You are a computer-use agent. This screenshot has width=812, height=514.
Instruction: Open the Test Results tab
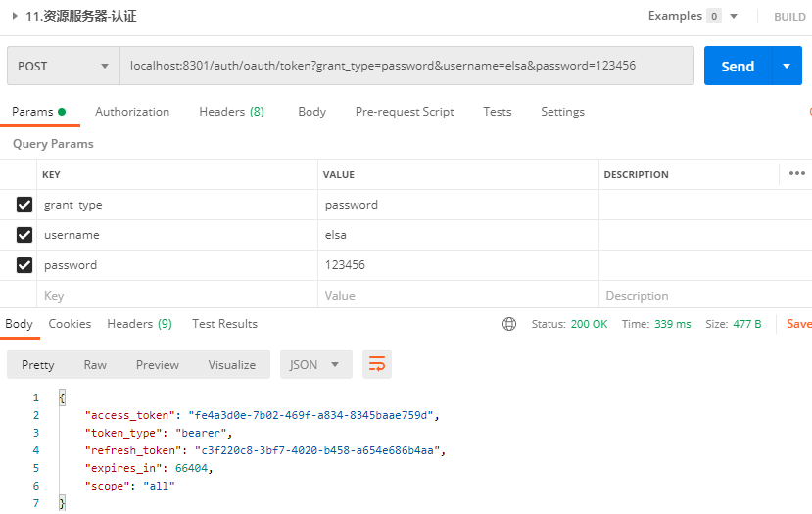(224, 324)
